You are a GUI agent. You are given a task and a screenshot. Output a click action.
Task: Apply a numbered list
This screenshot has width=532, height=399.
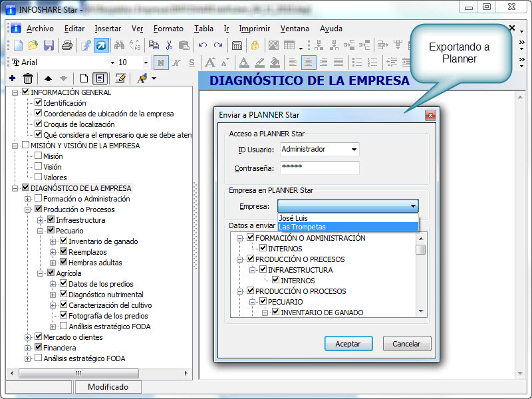372,63
